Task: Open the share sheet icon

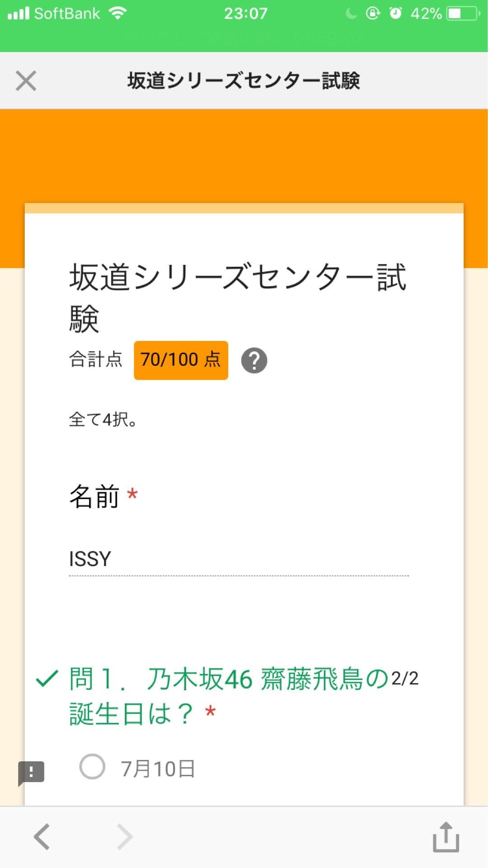Action: 446,837
